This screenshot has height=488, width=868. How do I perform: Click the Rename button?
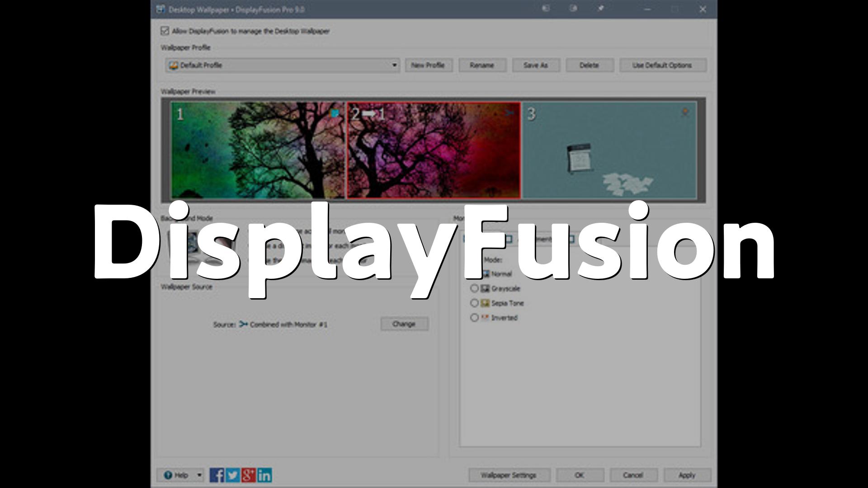(x=482, y=65)
